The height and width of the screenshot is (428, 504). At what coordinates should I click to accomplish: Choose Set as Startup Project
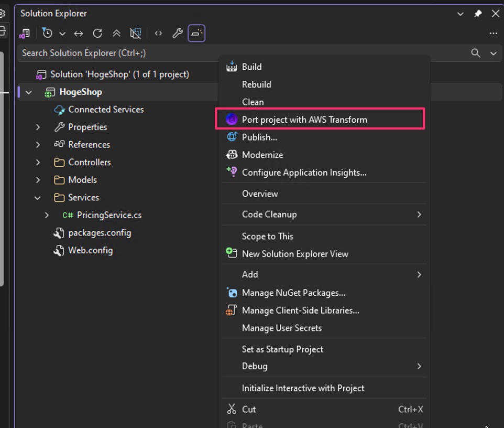tap(324, 349)
